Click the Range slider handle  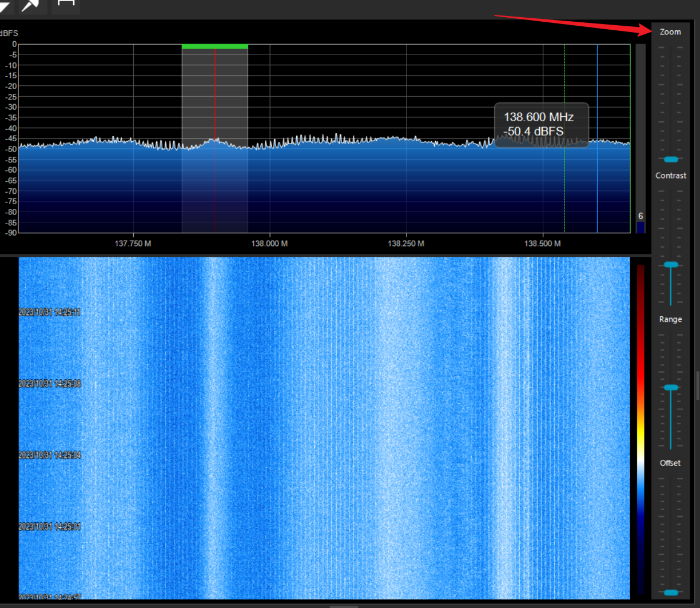click(670, 387)
